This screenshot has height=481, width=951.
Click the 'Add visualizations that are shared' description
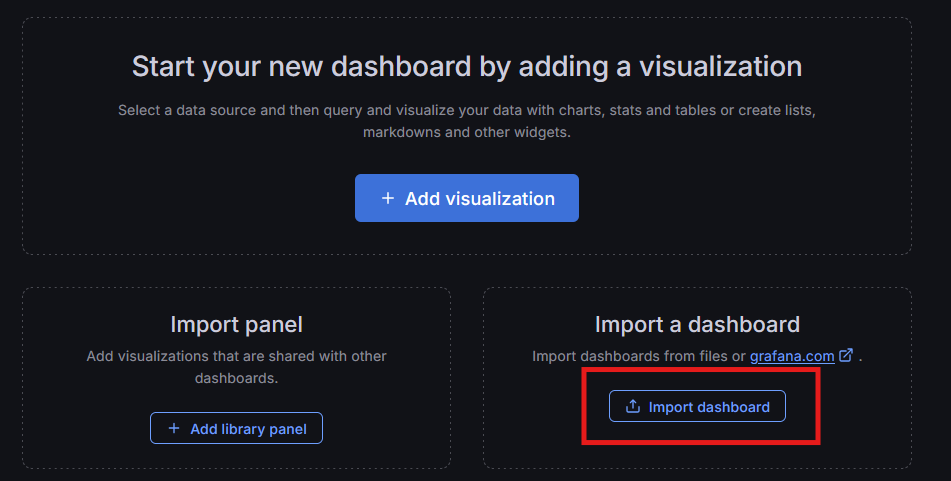tap(236, 356)
